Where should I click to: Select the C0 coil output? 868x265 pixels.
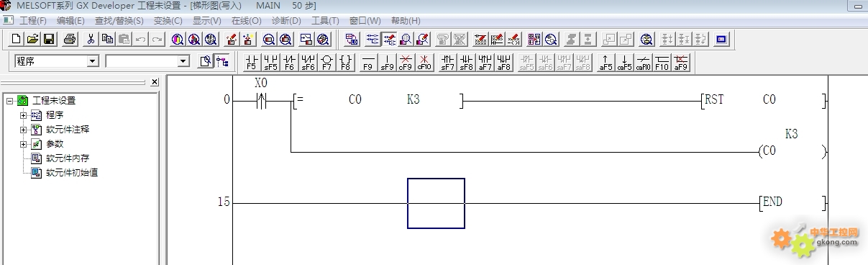point(792,152)
